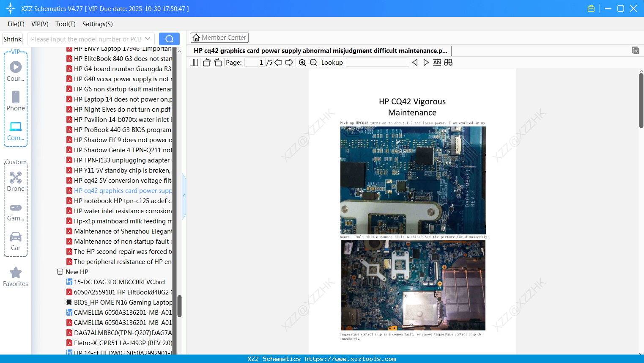Open the Game console category
The image size is (644, 363).
[16, 212]
